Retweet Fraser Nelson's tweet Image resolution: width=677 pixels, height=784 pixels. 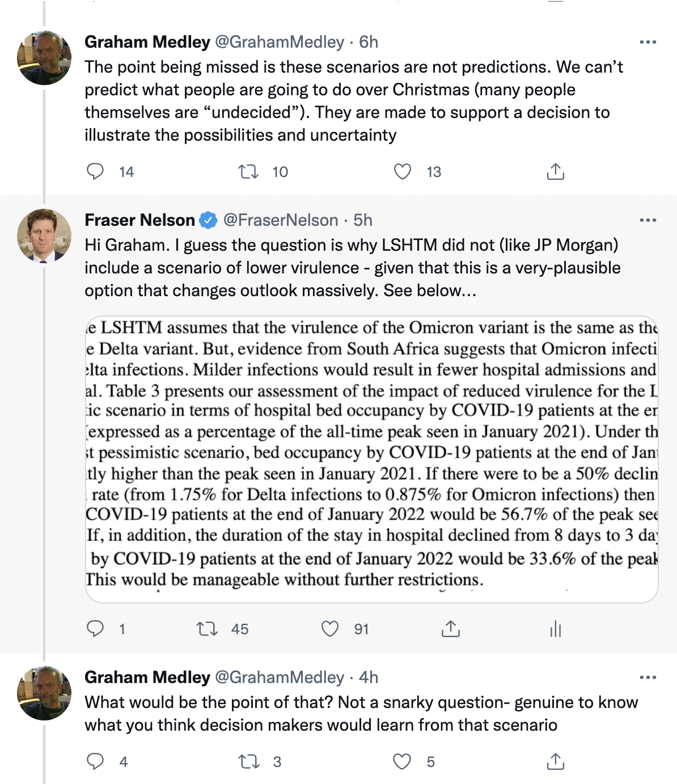coord(207,629)
